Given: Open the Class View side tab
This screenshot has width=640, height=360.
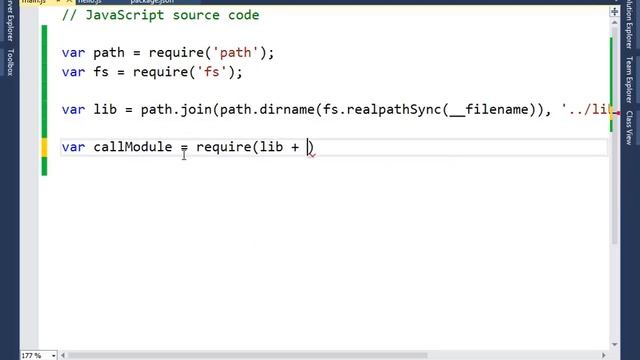Looking at the screenshot, I should coord(629,127).
